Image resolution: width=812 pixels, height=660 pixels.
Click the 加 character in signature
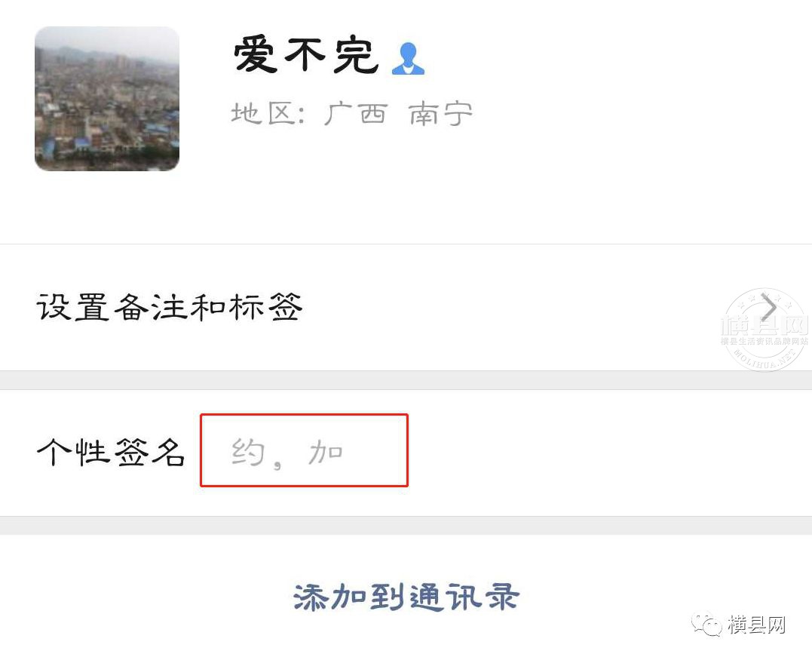(x=326, y=452)
